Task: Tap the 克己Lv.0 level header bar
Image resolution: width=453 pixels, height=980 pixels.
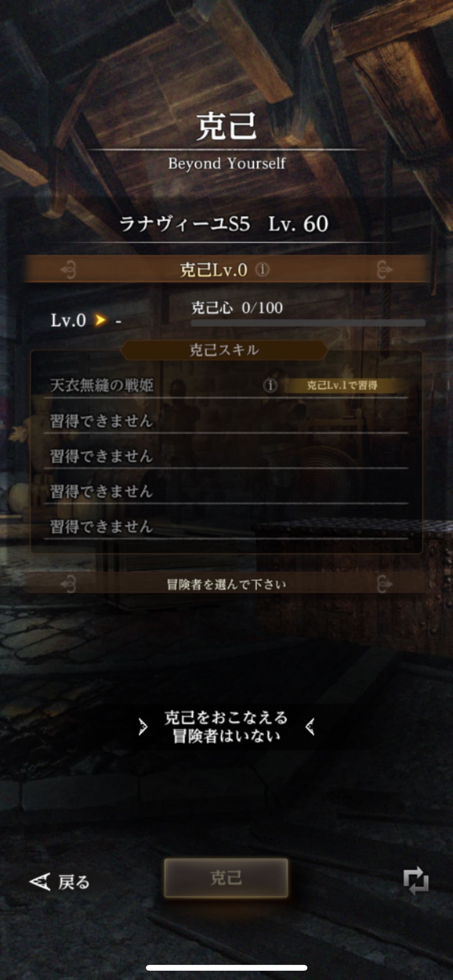Action: 226,269
